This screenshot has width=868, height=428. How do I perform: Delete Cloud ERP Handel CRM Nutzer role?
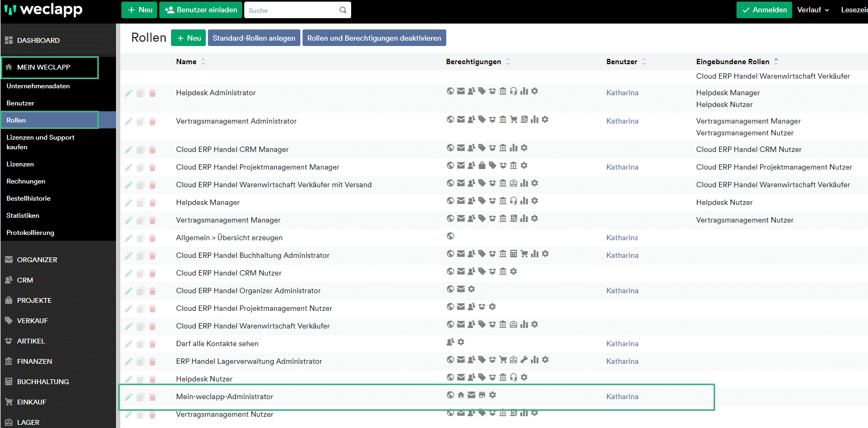pyautogui.click(x=152, y=273)
